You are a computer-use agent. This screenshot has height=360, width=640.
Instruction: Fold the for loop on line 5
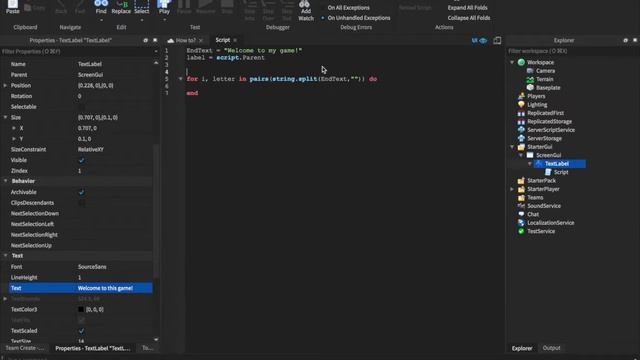180,79
